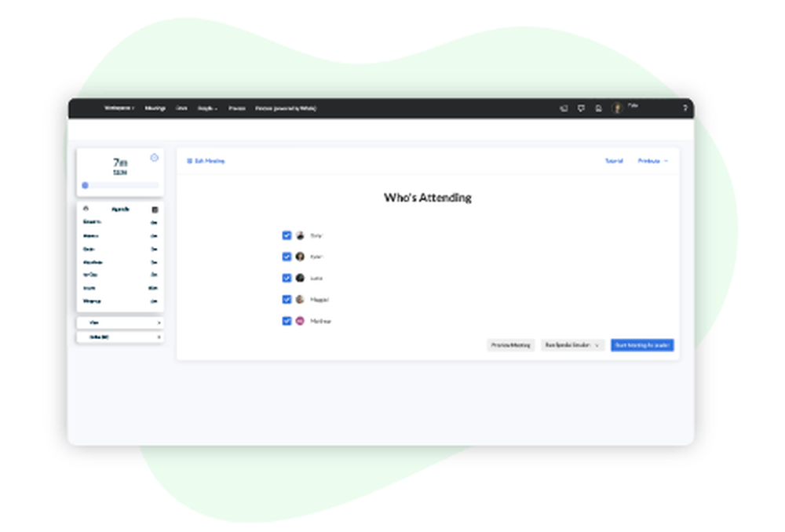Toggle attendance checkbox for Matthew

tap(287, 321)
